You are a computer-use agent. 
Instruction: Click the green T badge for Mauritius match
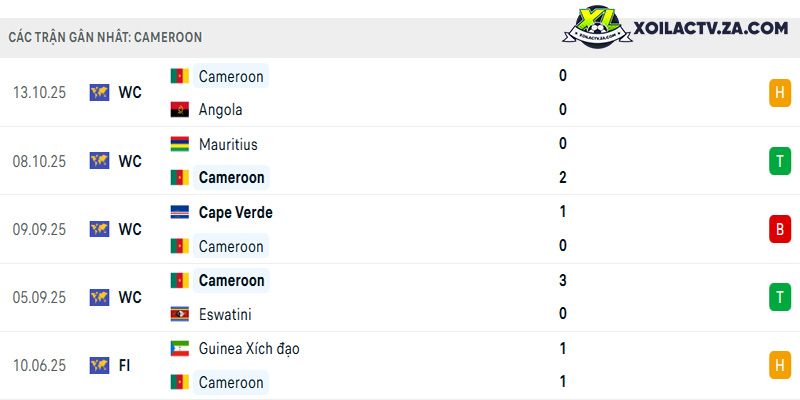[780, 161]
